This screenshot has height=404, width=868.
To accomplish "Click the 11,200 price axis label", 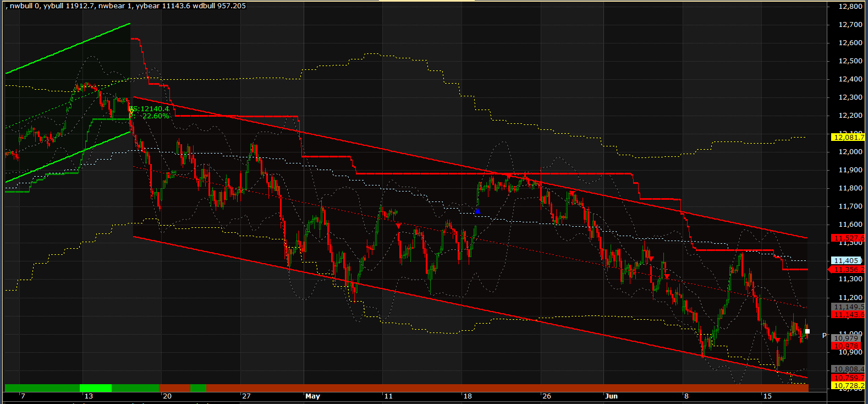I will 850,297.
